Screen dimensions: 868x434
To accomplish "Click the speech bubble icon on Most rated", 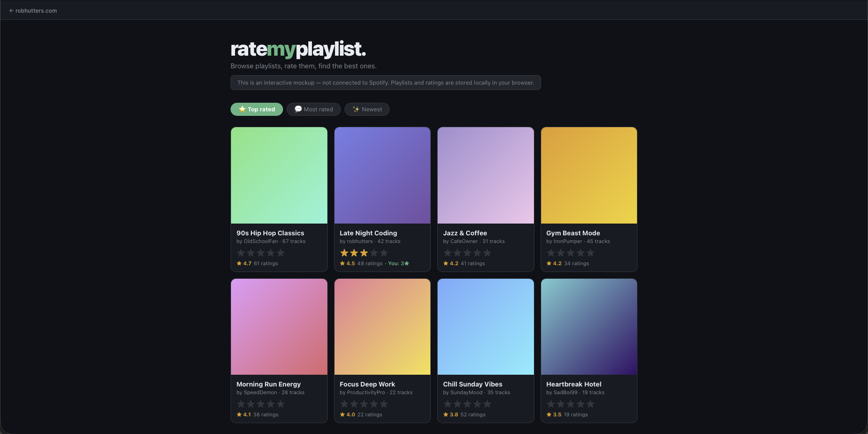I will pos(298,109).
